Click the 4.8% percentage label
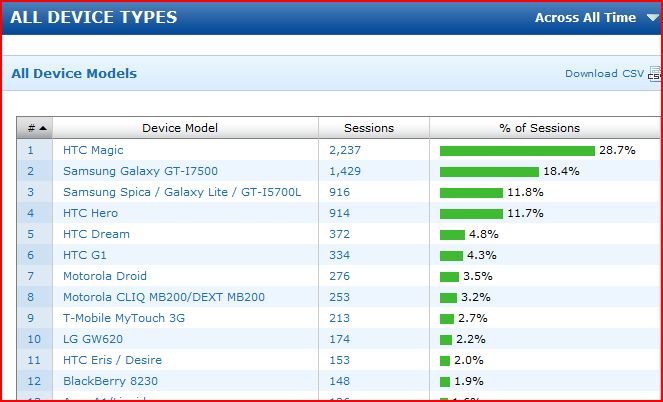The height and width of the screenshot is (402, 663). tap(484, 234)
